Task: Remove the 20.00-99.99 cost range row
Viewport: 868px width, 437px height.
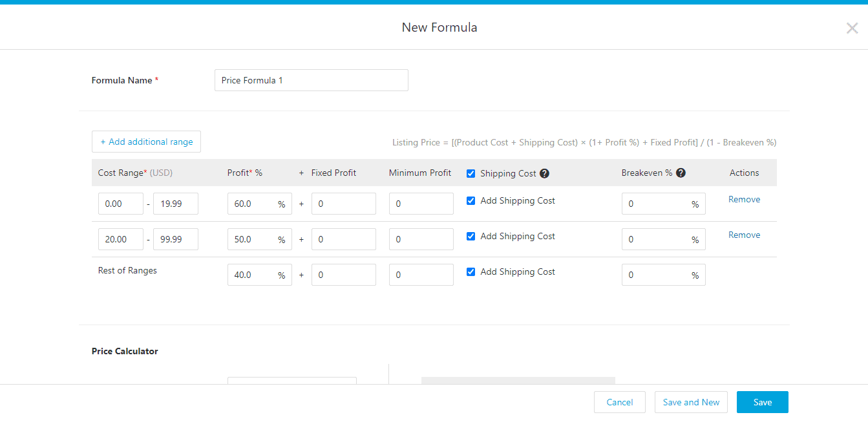Action: point(744,235)
